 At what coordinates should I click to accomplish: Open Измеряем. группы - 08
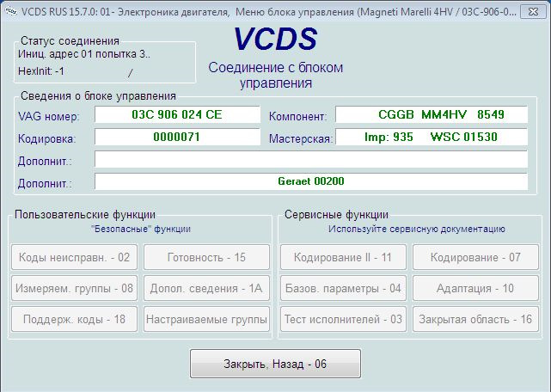pyautogui.click(x=74, y=288)
